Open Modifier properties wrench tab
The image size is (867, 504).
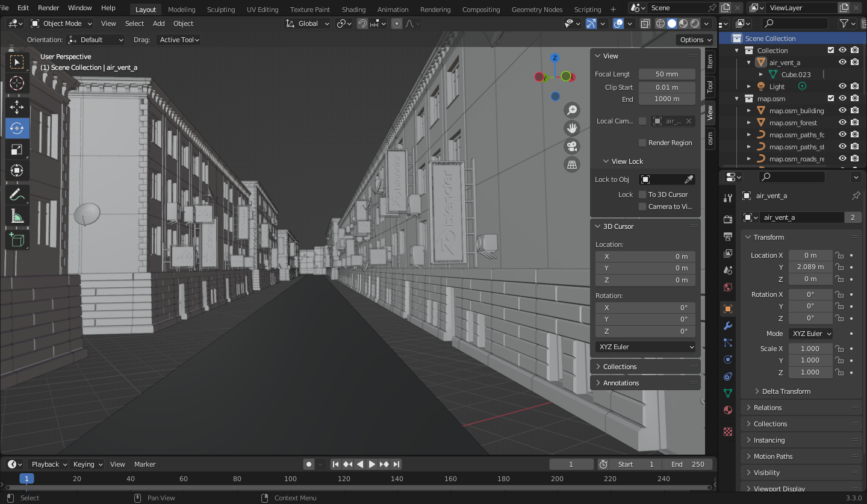coord(728,326)
